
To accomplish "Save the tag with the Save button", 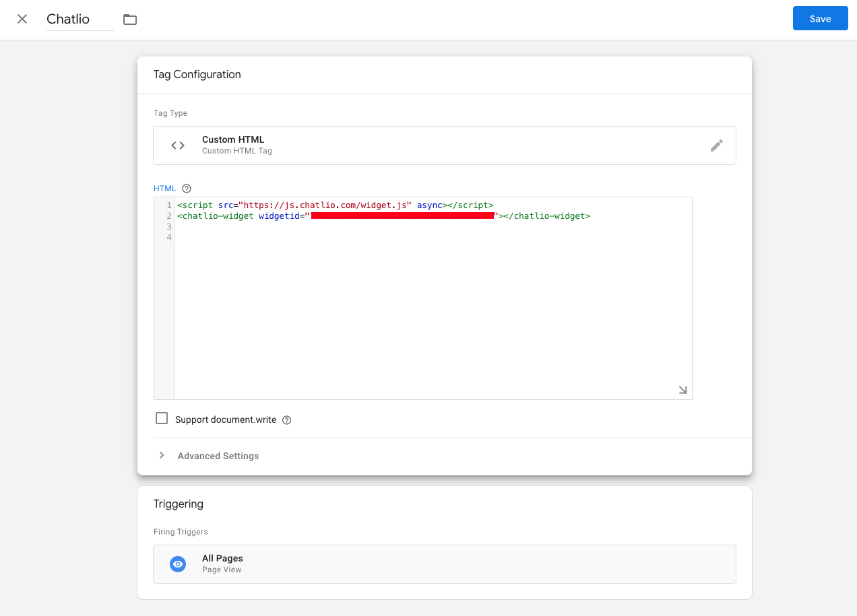I will click(820, 19).
